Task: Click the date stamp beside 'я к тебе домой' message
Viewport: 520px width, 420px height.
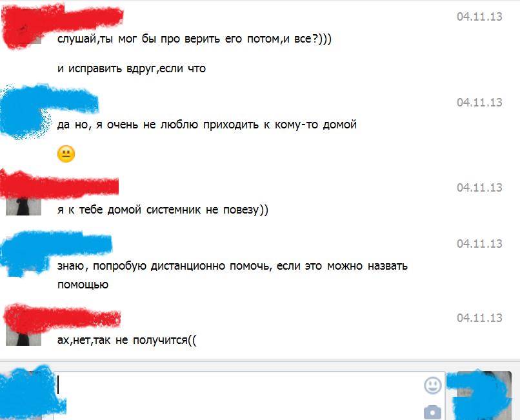Action: pyautogui.click(x=479, y=188)
